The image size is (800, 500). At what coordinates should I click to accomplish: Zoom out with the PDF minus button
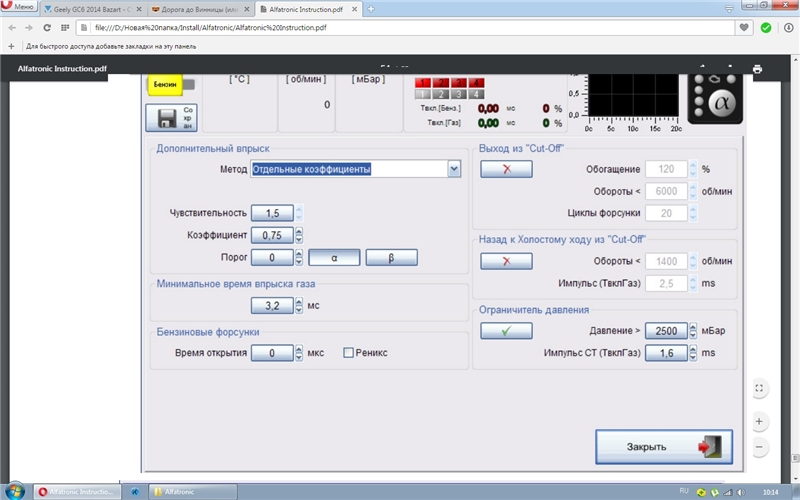[x=760, y=446]
